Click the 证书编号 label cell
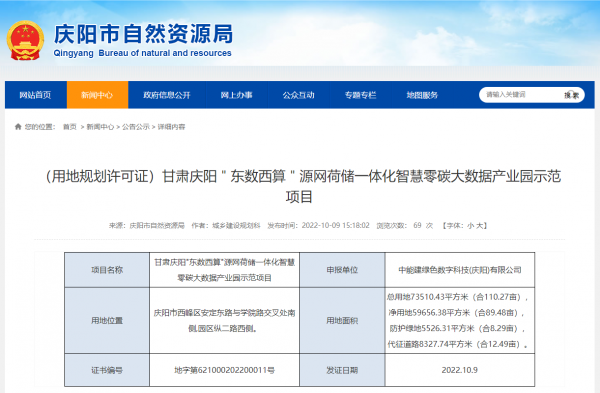This screenshot has height=393, width=600. pyautogui.click(x=107, y=370)
